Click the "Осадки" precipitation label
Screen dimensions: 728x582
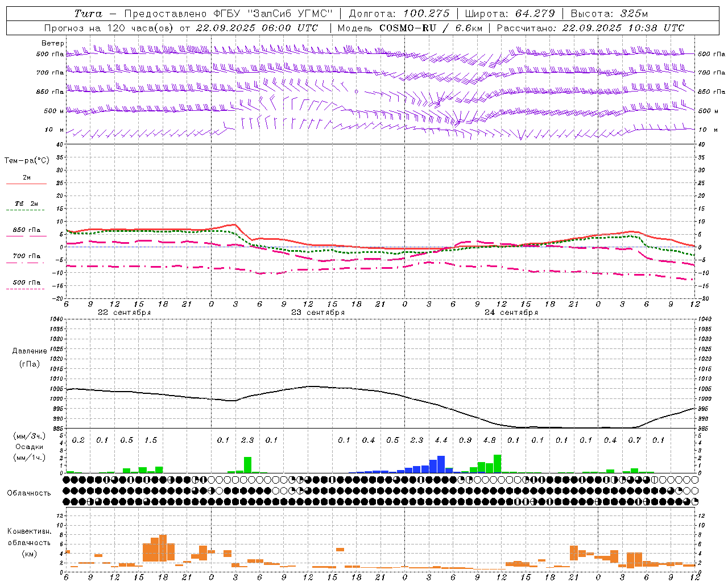(29, 447)
